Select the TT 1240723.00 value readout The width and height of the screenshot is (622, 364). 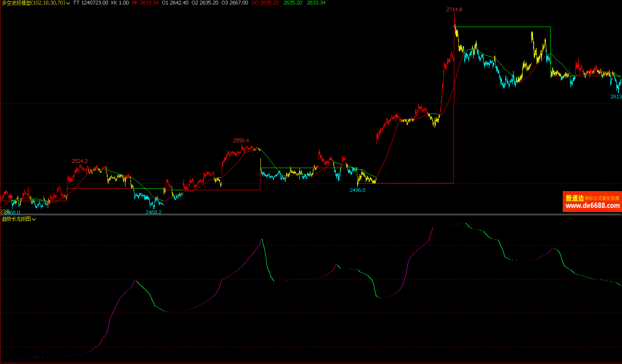91,3
